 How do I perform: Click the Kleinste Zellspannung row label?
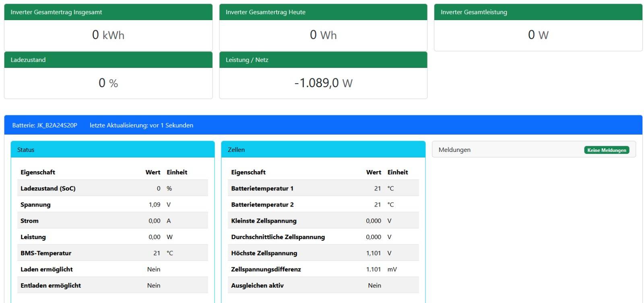click(264, 221)
